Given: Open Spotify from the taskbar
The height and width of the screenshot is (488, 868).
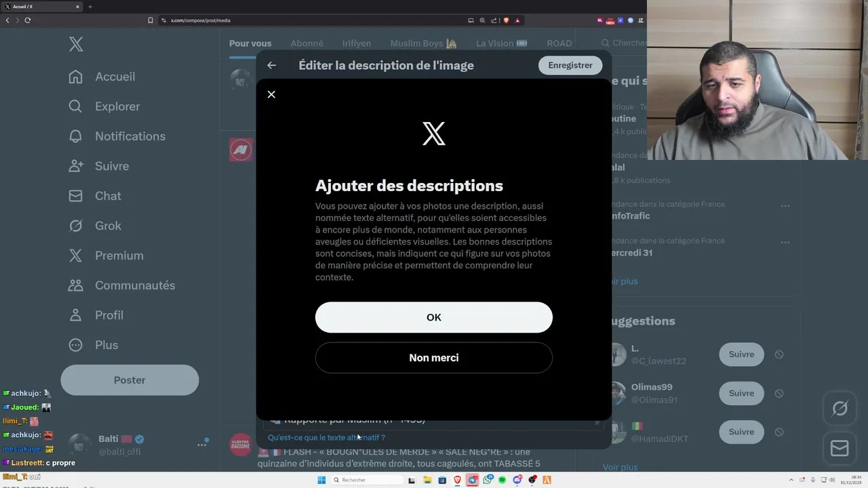Looking at the screenshot, I should coord(502,480).
